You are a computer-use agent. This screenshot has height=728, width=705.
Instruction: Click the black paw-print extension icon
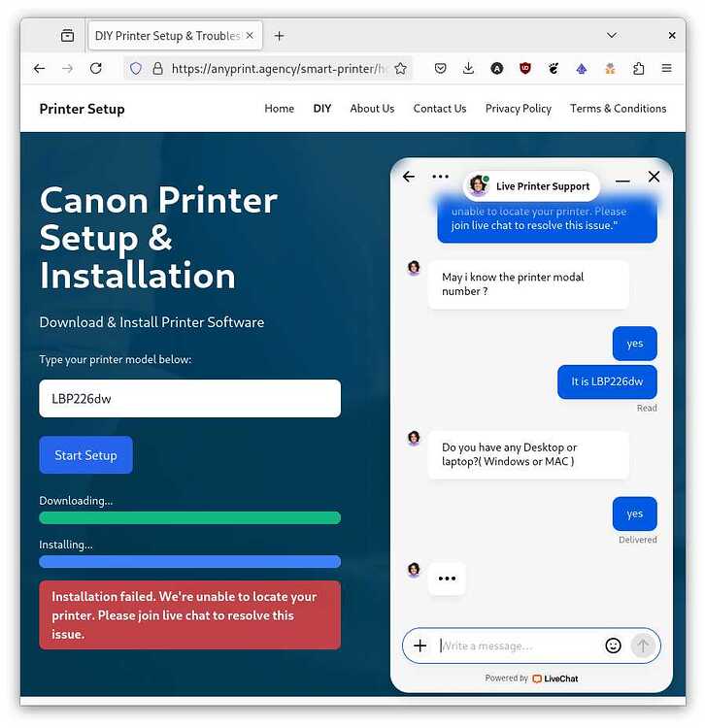coord(554,69)
